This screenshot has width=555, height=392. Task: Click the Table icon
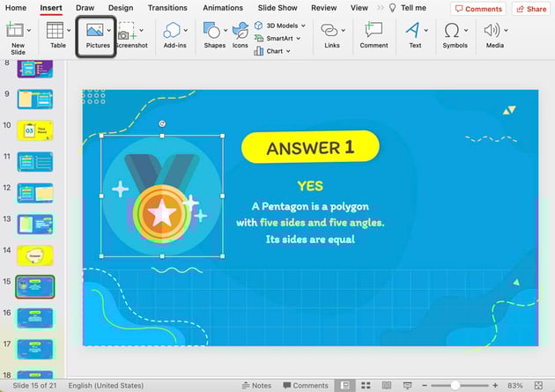[55, 30]
